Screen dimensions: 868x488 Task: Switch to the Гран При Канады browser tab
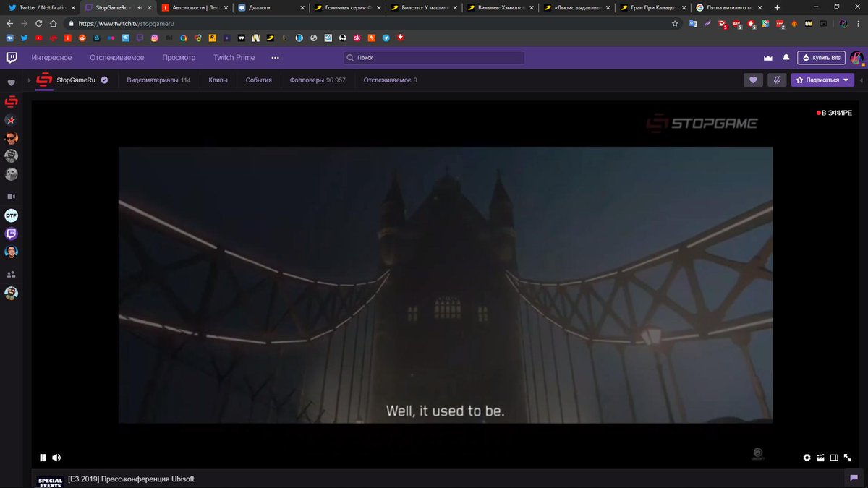coord(651,7)
